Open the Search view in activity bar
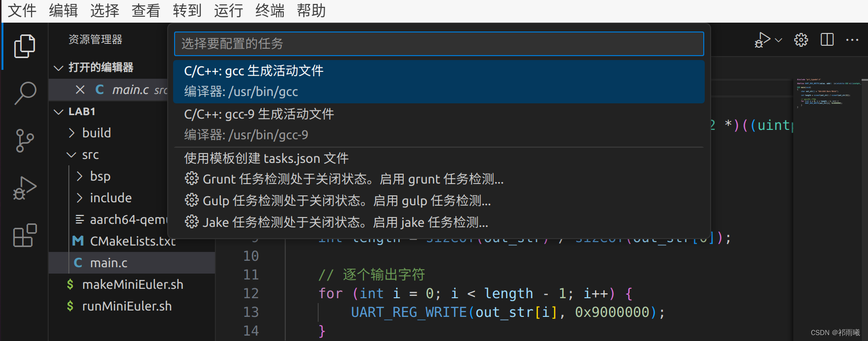Viewport: 868px width, 341px height. 25,93
